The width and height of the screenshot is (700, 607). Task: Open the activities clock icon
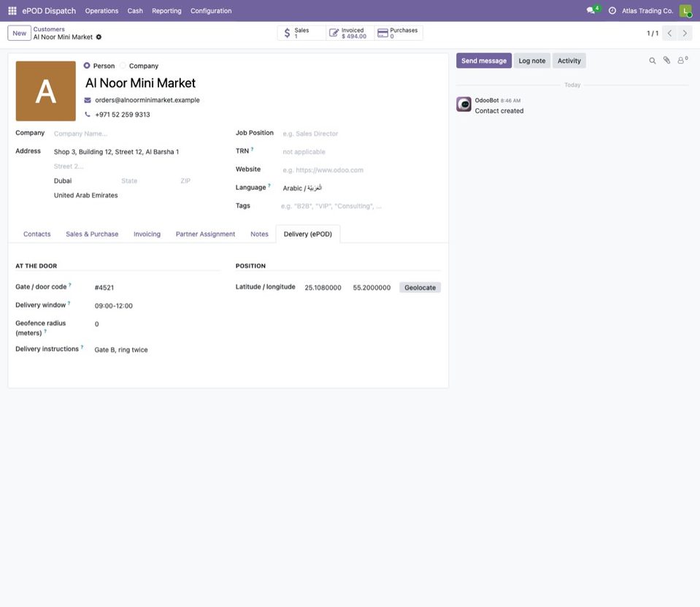coord(612,11)
